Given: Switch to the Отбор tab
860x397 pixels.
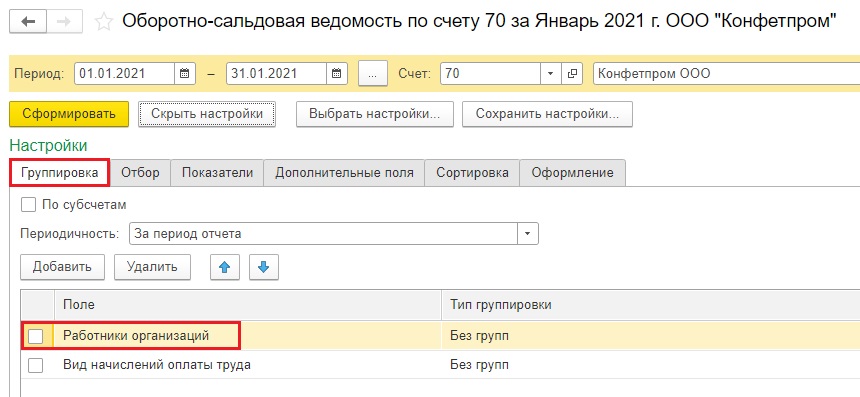Looking at the screenshot, I should pos(140,173).
